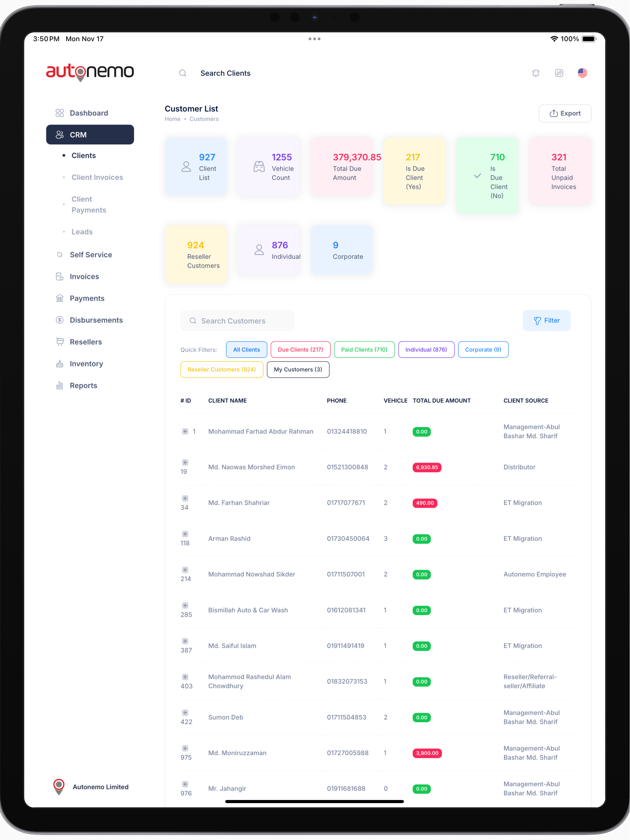
Task: Open Leads in sidebar
Action: tap(82, 232)
